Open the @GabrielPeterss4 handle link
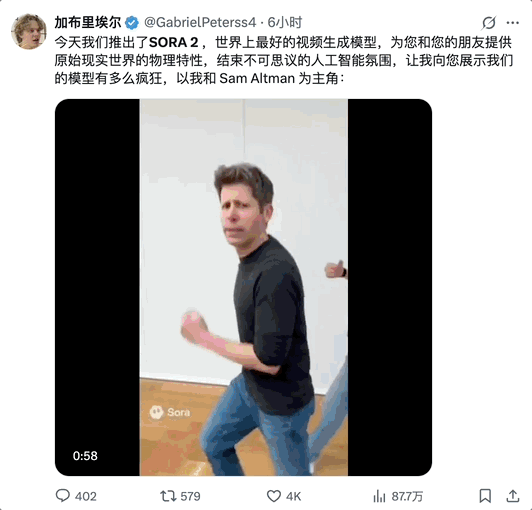 coord(200,23)
